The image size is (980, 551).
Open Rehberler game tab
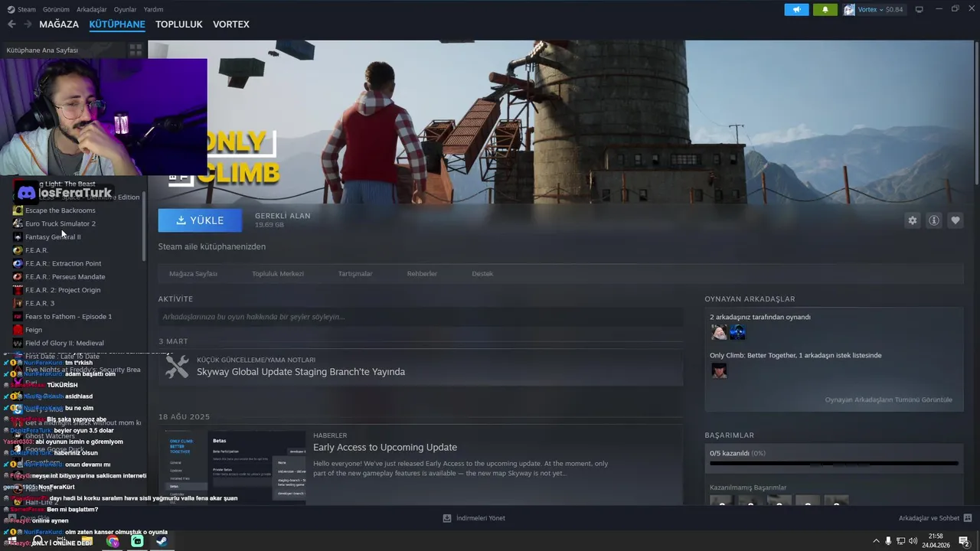[x=422, y=273]
